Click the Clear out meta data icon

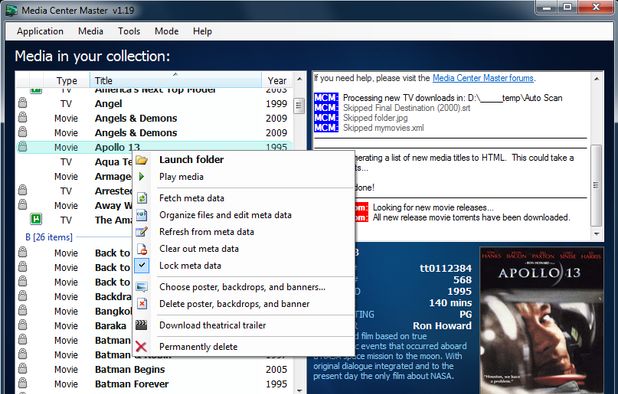click(142, 249)
